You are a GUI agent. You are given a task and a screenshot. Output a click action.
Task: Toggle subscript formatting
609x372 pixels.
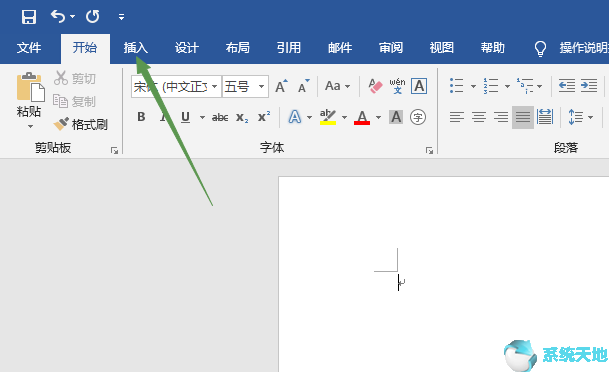click(242, 117)
